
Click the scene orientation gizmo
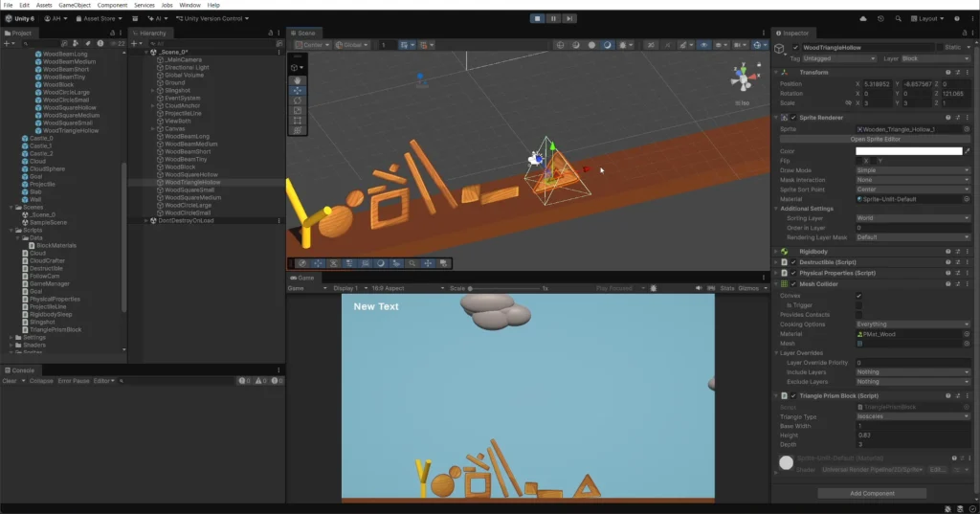point(744,79)
